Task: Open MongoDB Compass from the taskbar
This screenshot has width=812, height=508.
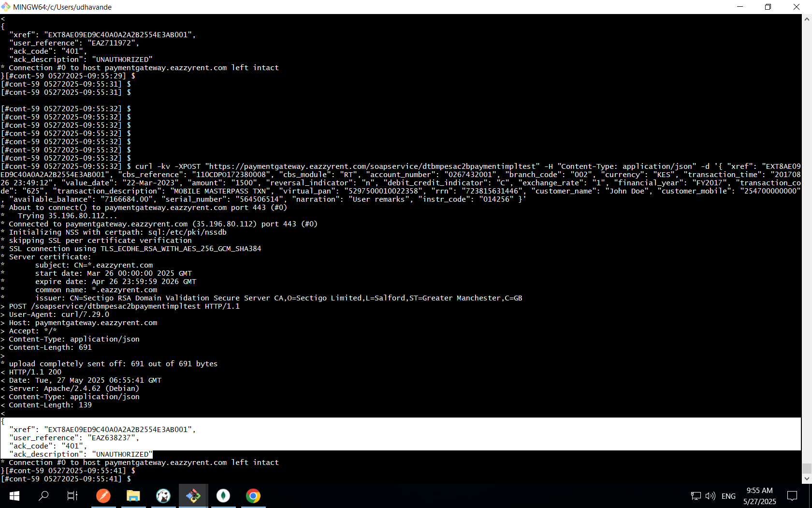Action: coord(223,496)
